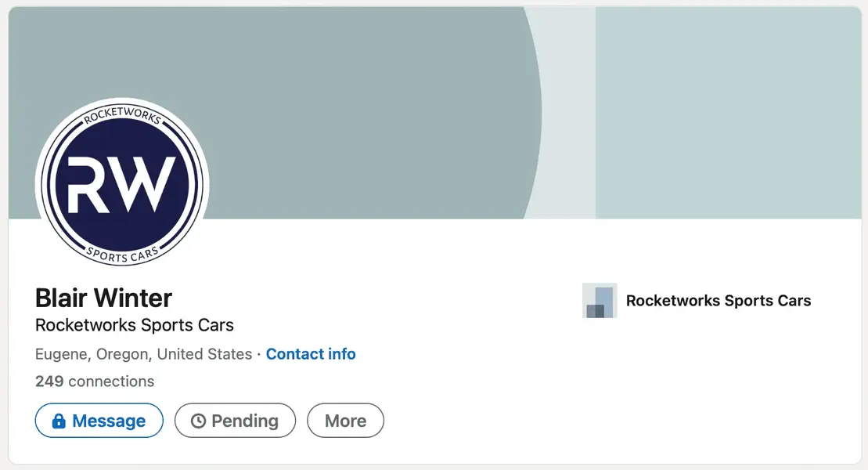Image resolution: width=868 pixels, height=470 pixels.
Task: View the 249 connections list
Action: [x=95, y=381]
